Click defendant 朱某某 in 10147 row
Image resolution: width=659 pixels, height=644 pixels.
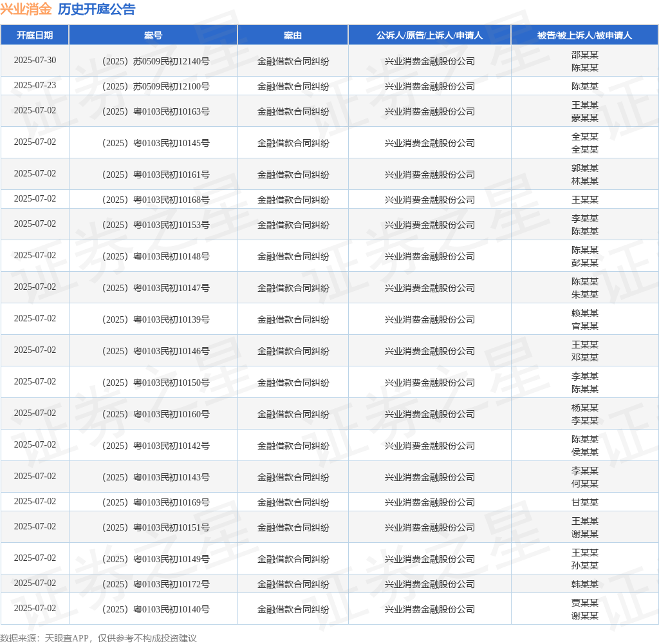[584, 294]
